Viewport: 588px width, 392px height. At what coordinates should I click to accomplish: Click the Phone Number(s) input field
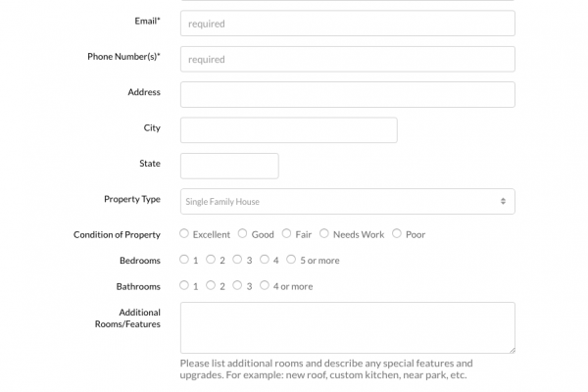[348, 59]
